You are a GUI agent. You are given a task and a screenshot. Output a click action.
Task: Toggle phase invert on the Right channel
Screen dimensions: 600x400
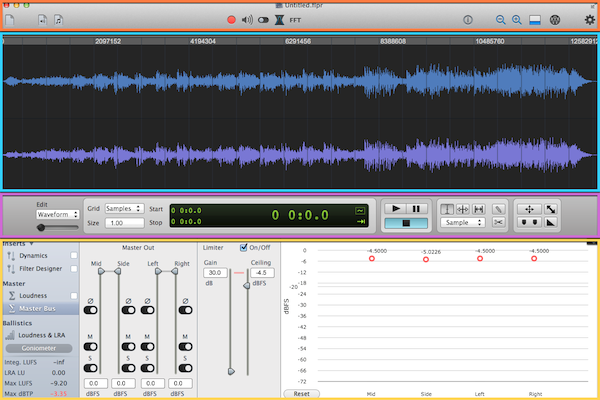185,310
